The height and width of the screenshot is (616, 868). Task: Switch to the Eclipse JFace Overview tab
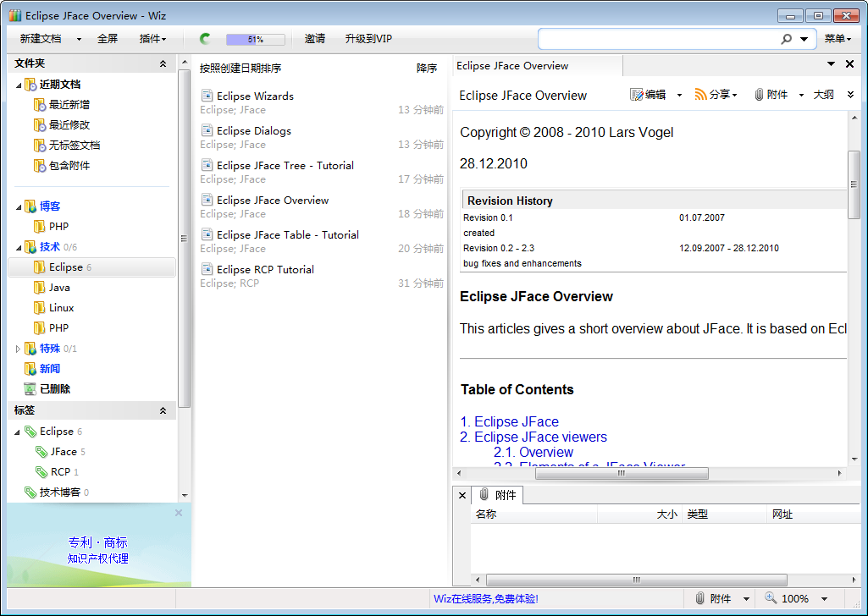(x=513, y=66)
